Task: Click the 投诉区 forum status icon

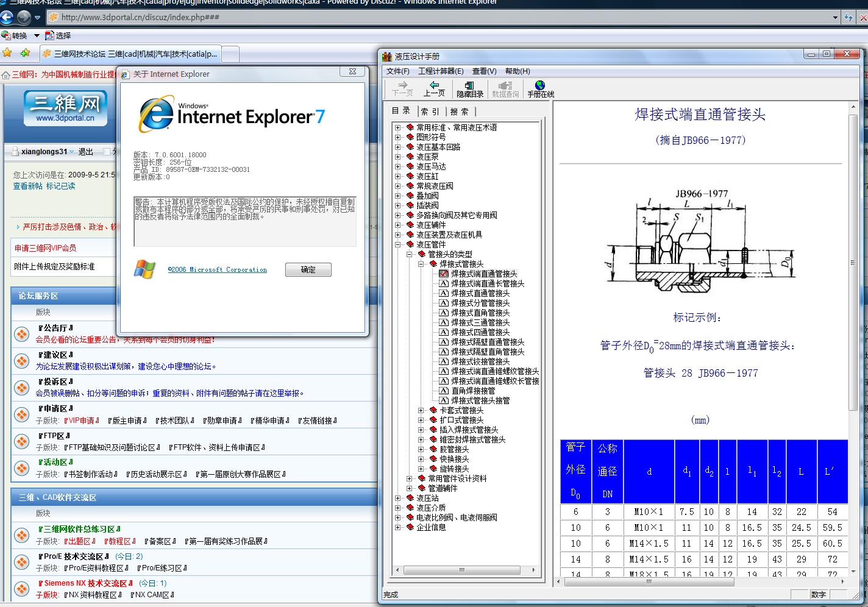Action: pyautogui.click(x=22, y=388)
